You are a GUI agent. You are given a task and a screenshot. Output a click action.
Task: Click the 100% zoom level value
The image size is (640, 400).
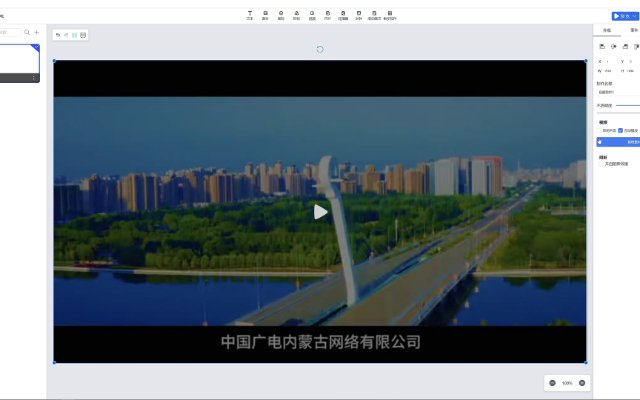pyautogui.click(x=567, y=383)
